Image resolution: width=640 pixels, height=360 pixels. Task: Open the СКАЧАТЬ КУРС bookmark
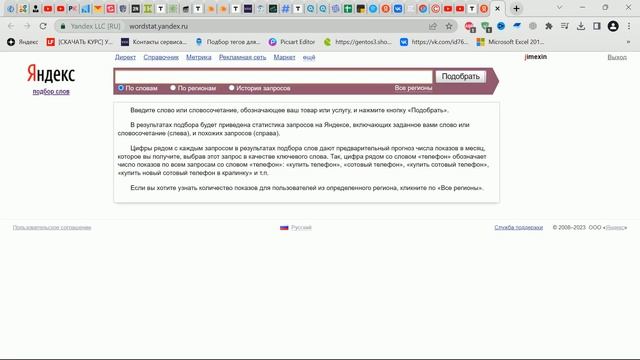tap(80, 42)
